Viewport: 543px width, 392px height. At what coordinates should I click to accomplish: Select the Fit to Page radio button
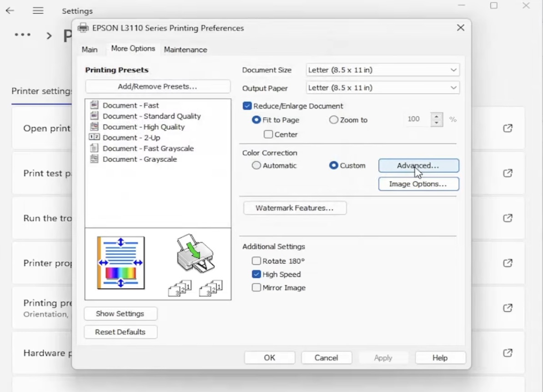(256, 120)
